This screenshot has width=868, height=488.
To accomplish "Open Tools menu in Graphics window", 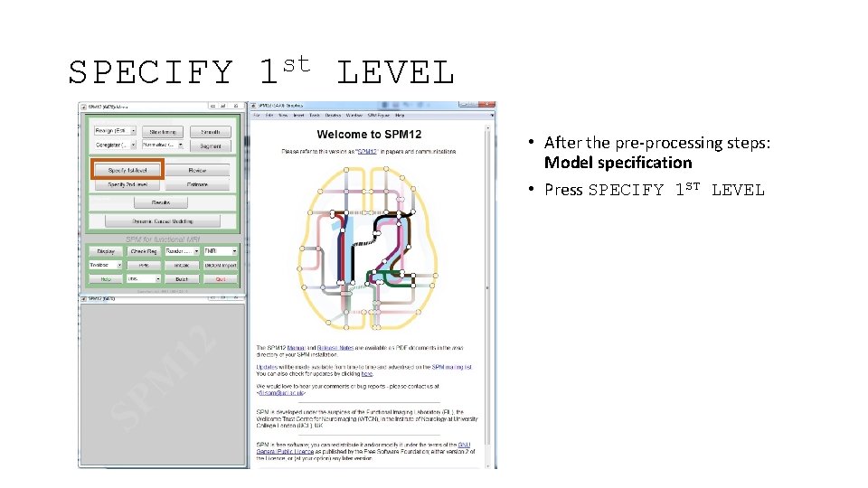I will pyautogui.click(x=315, y=116).
